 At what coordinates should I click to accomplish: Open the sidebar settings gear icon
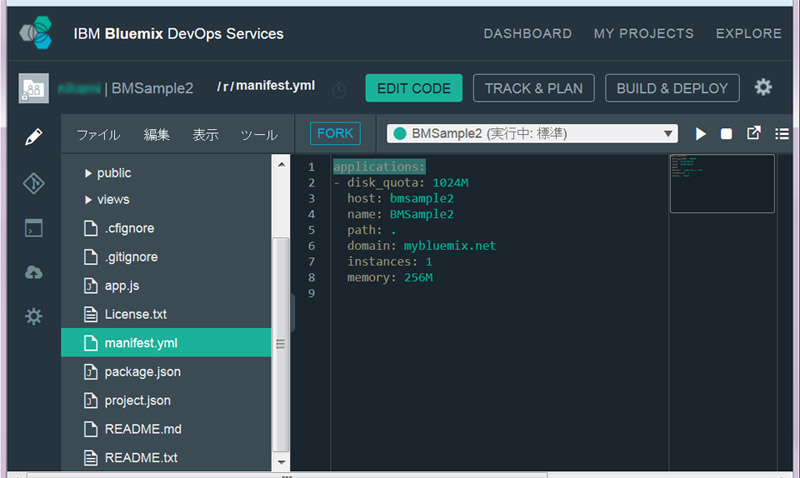pyautogui.click(x=34, y=316)
